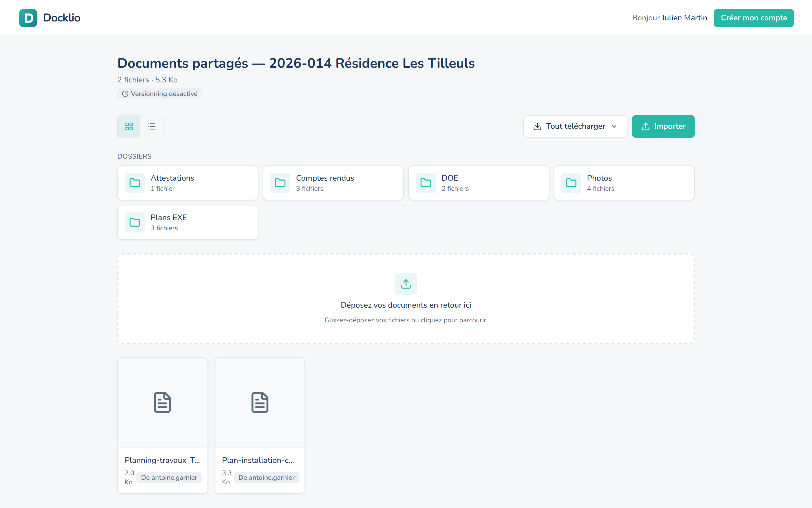
Task: Click the "2 fichiers · 5.3 Ko" summary
Action: click(x=147, y=80)
